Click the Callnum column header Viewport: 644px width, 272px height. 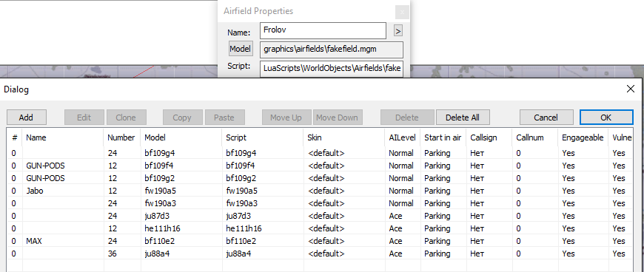click(536, 137)
